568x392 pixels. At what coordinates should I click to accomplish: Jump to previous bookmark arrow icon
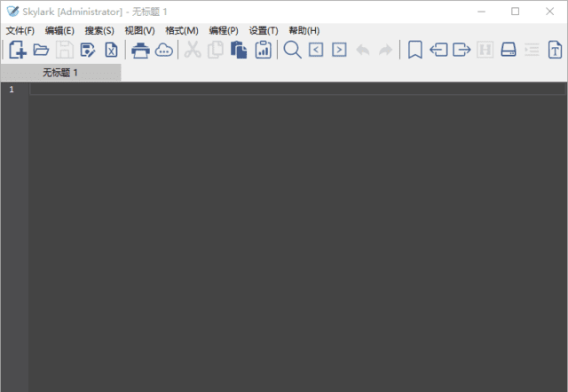point(438,50)
